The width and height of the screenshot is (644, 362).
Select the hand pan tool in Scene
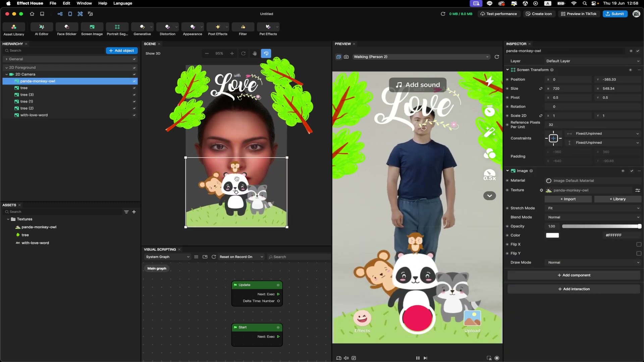tap(255, 53)
